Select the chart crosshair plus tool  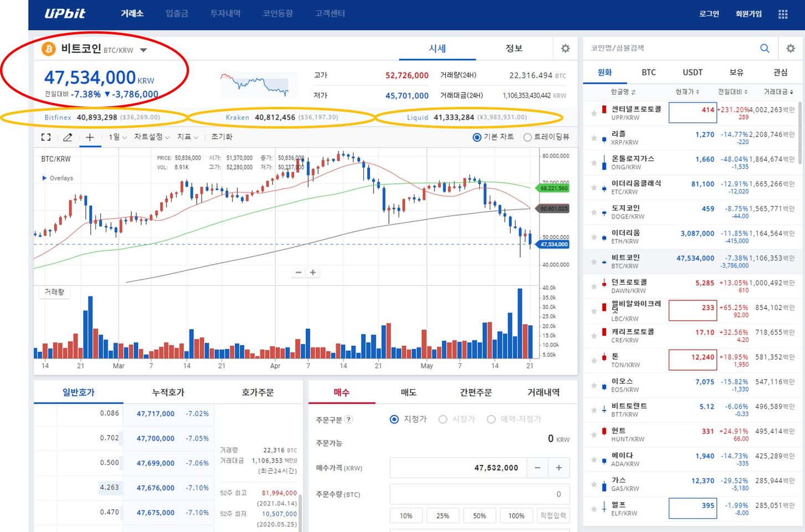[90, 137]
